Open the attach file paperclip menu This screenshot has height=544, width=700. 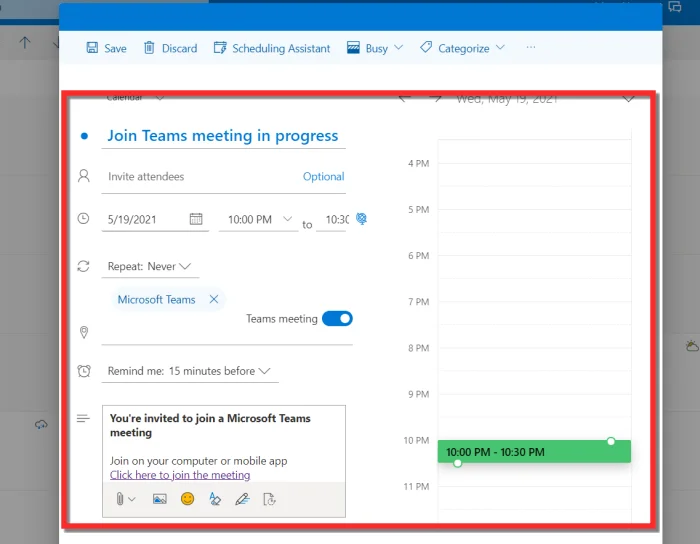pyautogui.click(x=125, y=499)
